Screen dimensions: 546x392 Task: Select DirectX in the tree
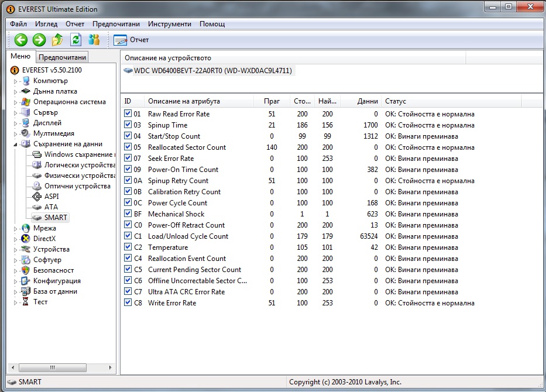(x=44, y=239)
